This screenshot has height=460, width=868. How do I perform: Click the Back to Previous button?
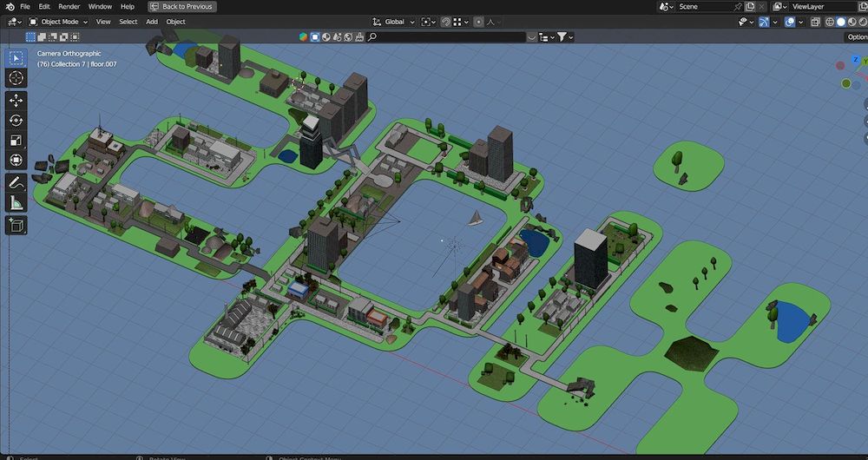pyautogui.click(x=182, y=6)
